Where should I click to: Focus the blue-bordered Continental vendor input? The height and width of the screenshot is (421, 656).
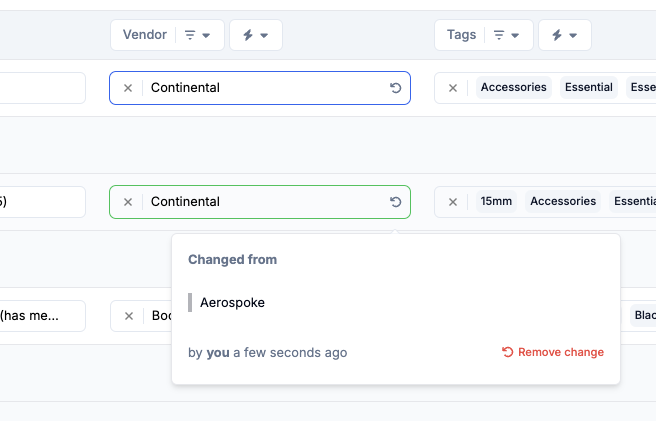tap(260, 88)
